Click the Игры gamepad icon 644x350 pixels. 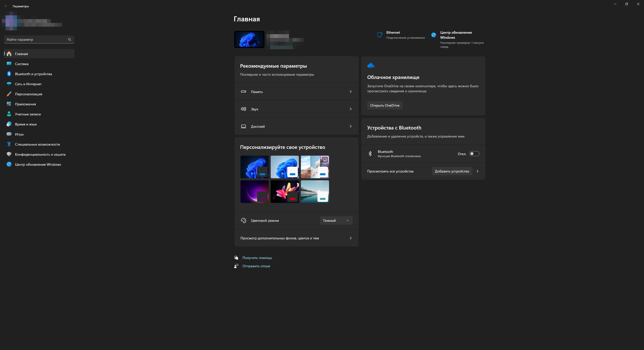coord(9,134)
